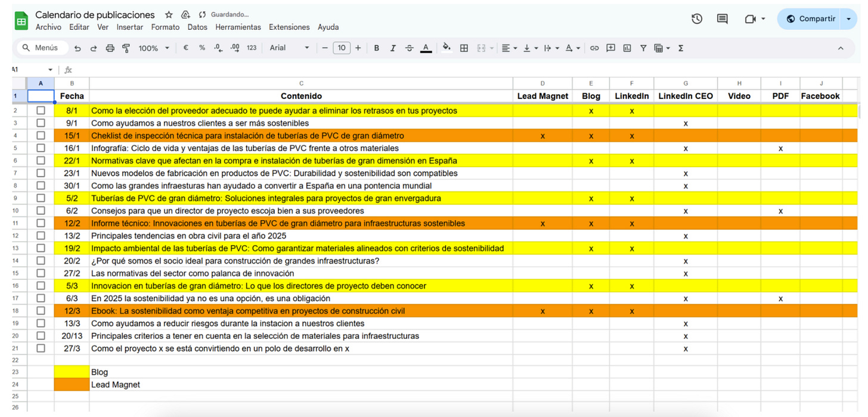
Task: Open the Compartir dropdown arrow
Action: tap(848, 19)
